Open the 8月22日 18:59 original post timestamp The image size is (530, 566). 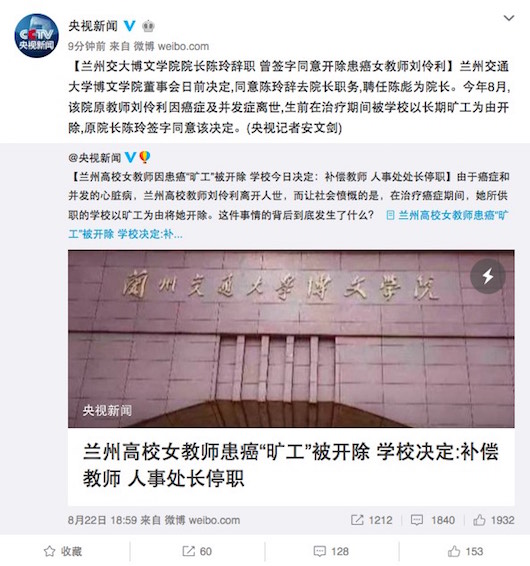(103, 520)
